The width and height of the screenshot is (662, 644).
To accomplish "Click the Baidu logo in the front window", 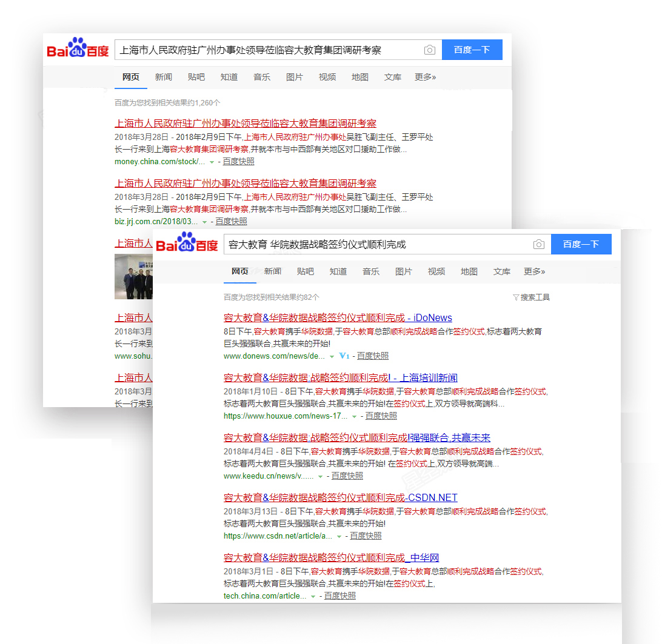I will tap(187, 242).
